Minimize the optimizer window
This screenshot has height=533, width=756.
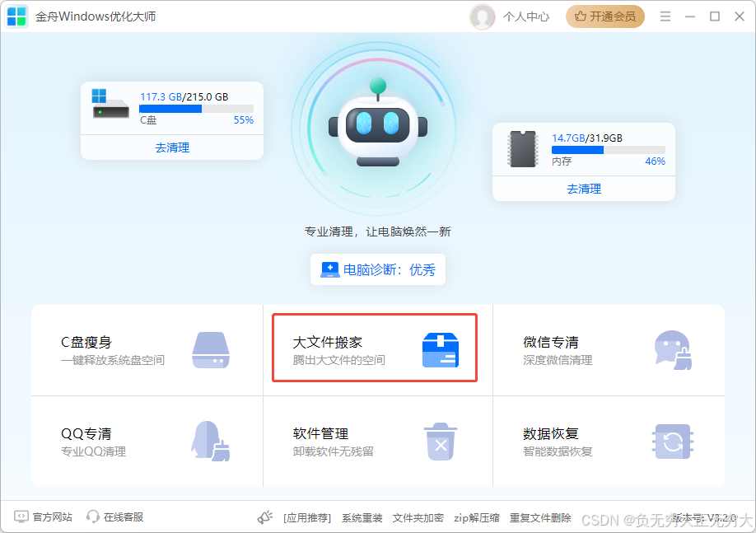(x=690, y=16)
